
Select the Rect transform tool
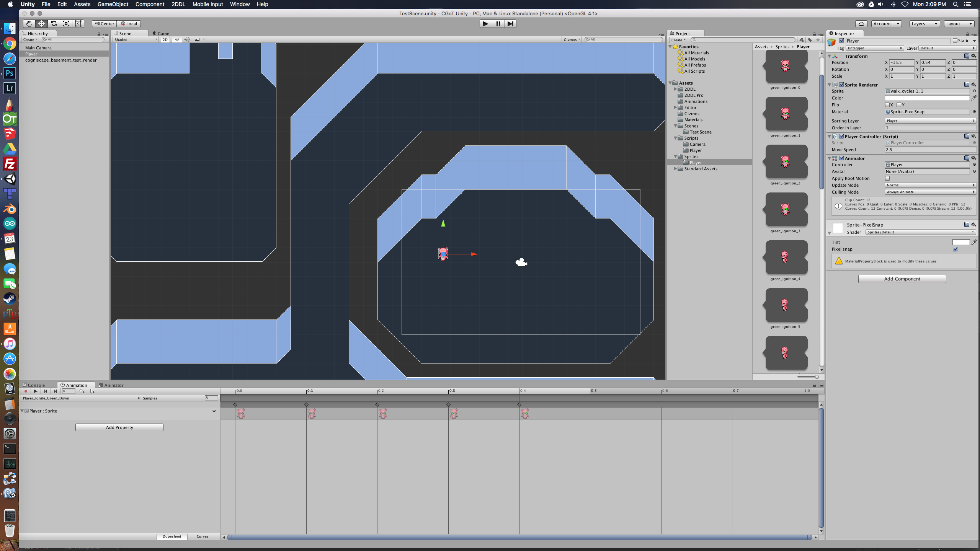[x=78, y=24]
